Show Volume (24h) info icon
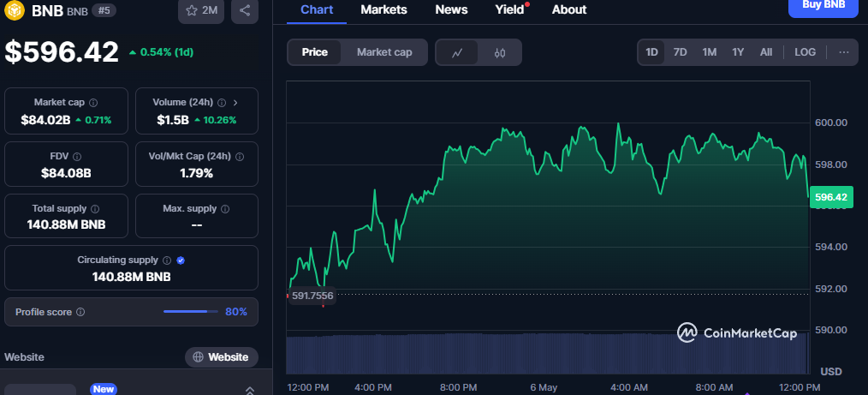Screen dimensions: 868x395 pos(222,103)
